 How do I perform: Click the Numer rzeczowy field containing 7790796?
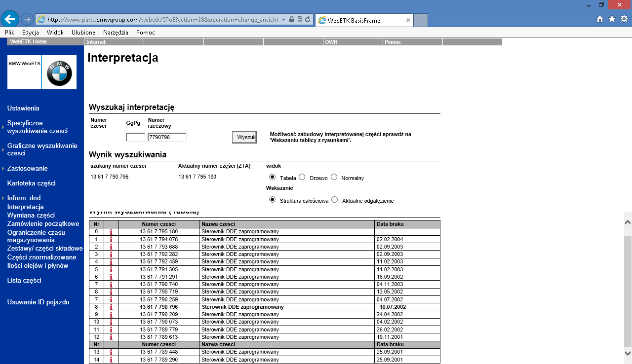[167, 138]
